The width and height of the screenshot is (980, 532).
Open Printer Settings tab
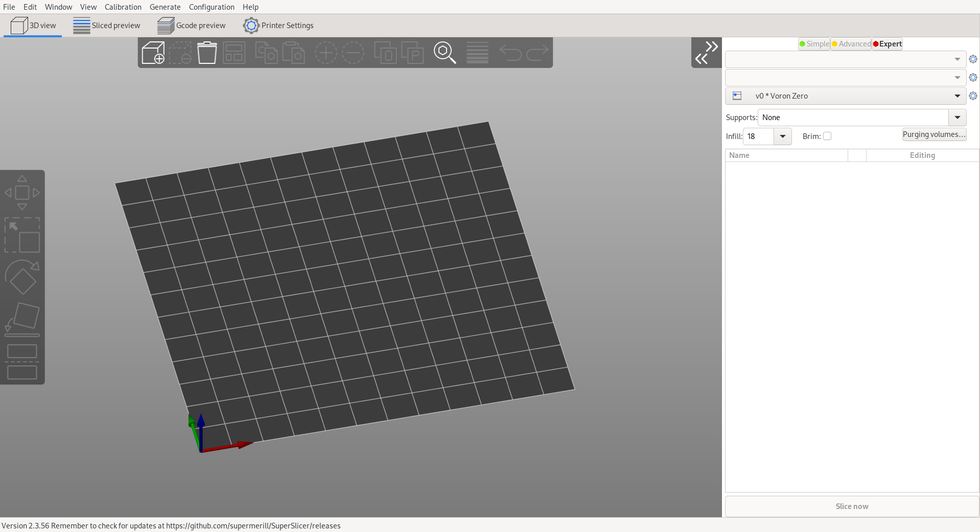pyautogui.click(x=278, y=26)
